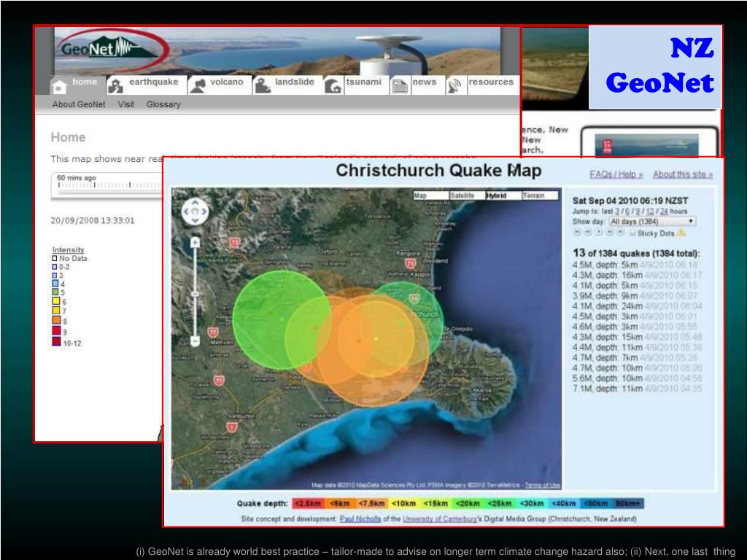This screenshot has height=560, width=747.
Task: Select the 4.1M depth 24km quake entry
Action: coord(637,306)
